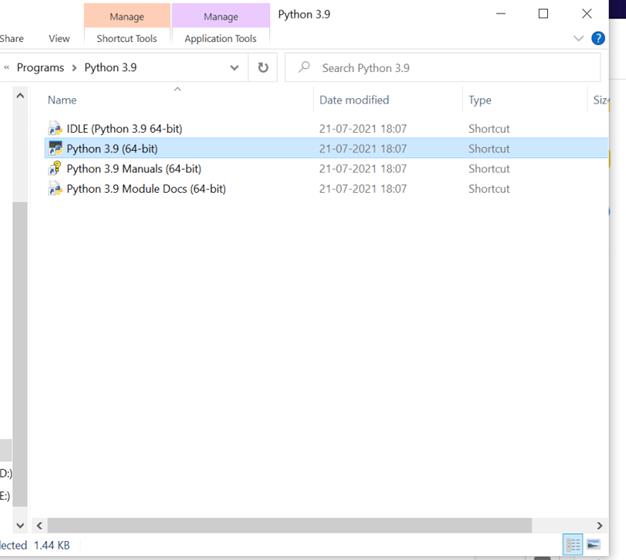
Task: Switch to details view layout icon
Action: (573, 544)
